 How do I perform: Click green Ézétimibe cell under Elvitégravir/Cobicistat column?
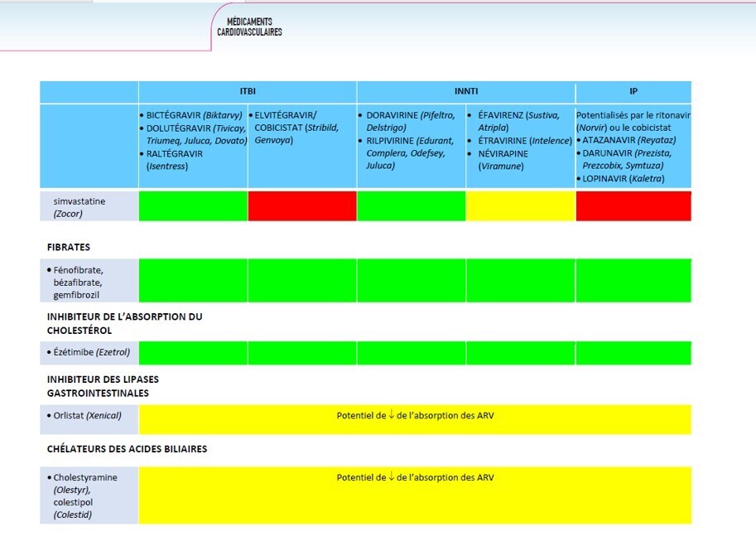tap(302, 353)
